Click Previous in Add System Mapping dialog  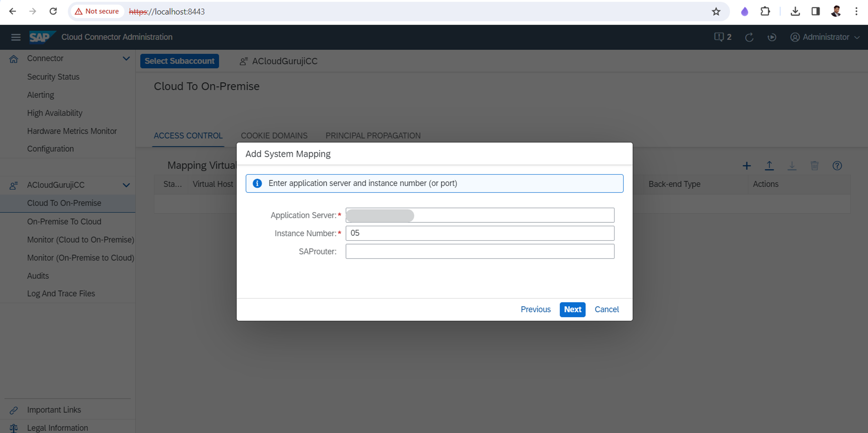pos(535,310)
